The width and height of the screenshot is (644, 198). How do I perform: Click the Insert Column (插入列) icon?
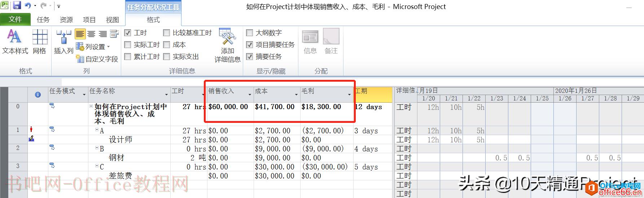click(63, 42)
